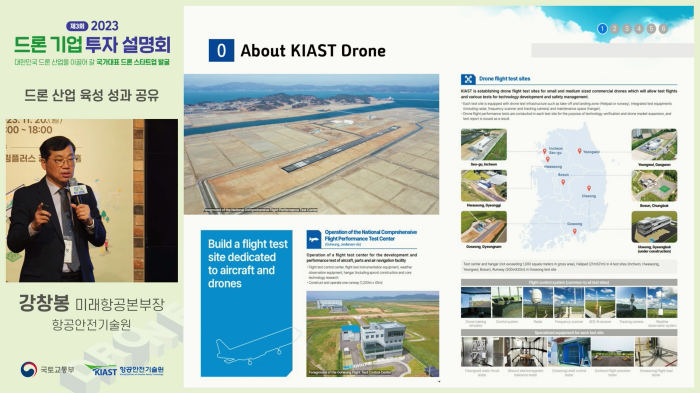
Task: Open the Frequency scanner photo
Action: point(569,302)
